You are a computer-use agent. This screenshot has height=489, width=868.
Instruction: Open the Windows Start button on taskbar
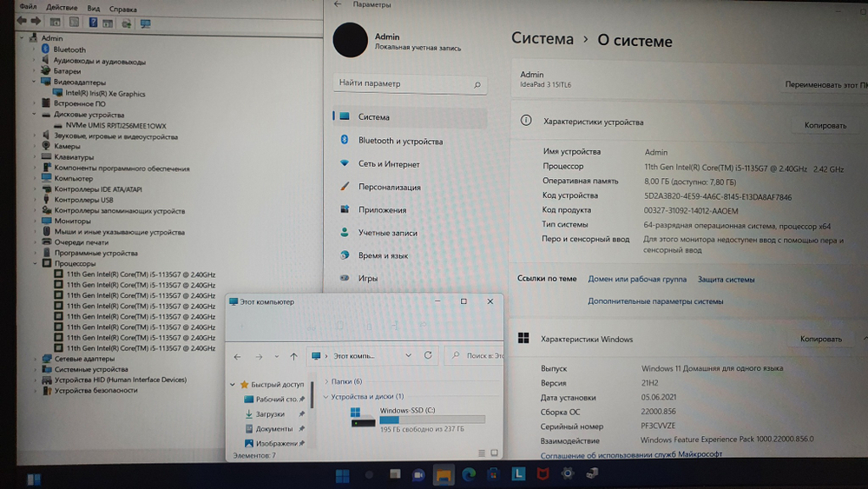pos(343,475)
